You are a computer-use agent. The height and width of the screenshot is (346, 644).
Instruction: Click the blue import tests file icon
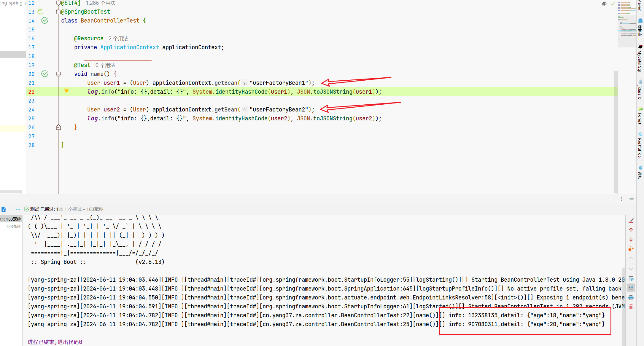pyautogui.click(x=4, y=209)
